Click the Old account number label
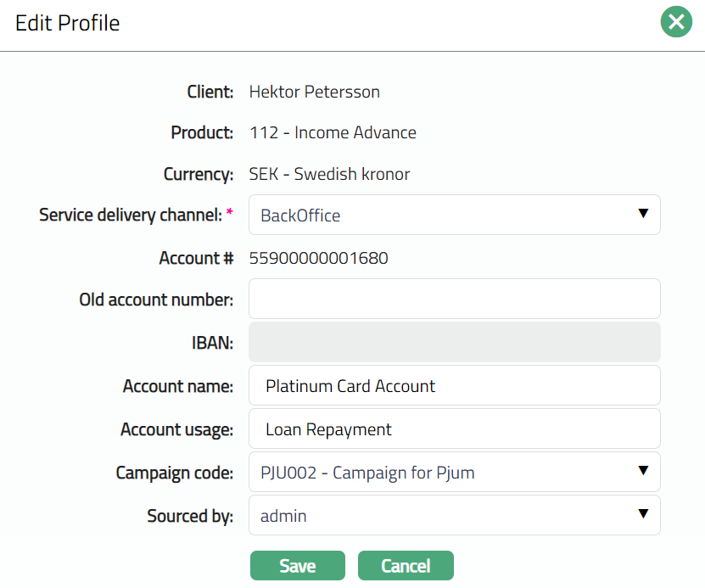The image size is (705, 588). pyautogui.click(x=156, y=300)
